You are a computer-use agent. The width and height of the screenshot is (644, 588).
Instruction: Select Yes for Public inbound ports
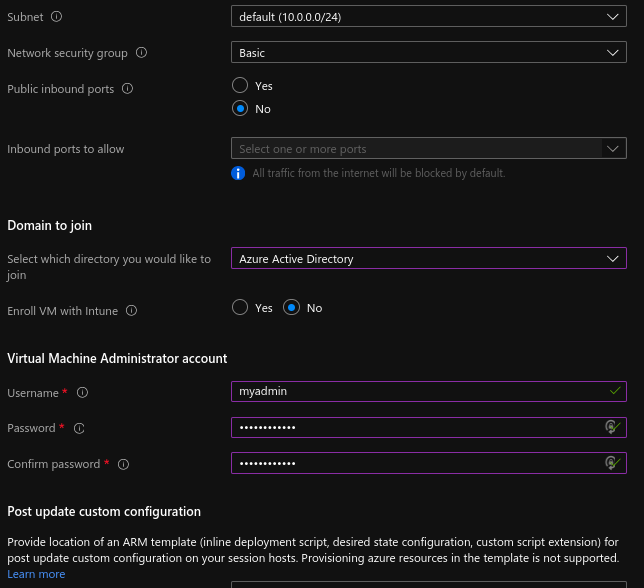click(240, 85)
